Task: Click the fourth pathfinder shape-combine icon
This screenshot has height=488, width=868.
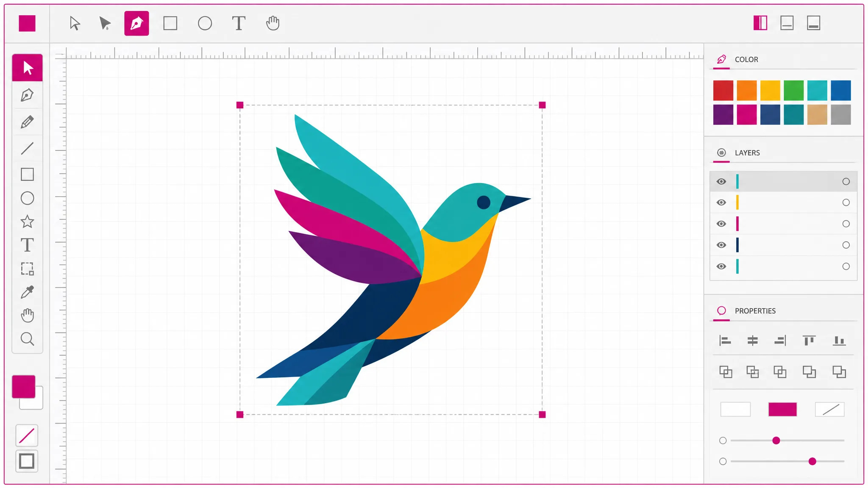Action: (809, 372)
